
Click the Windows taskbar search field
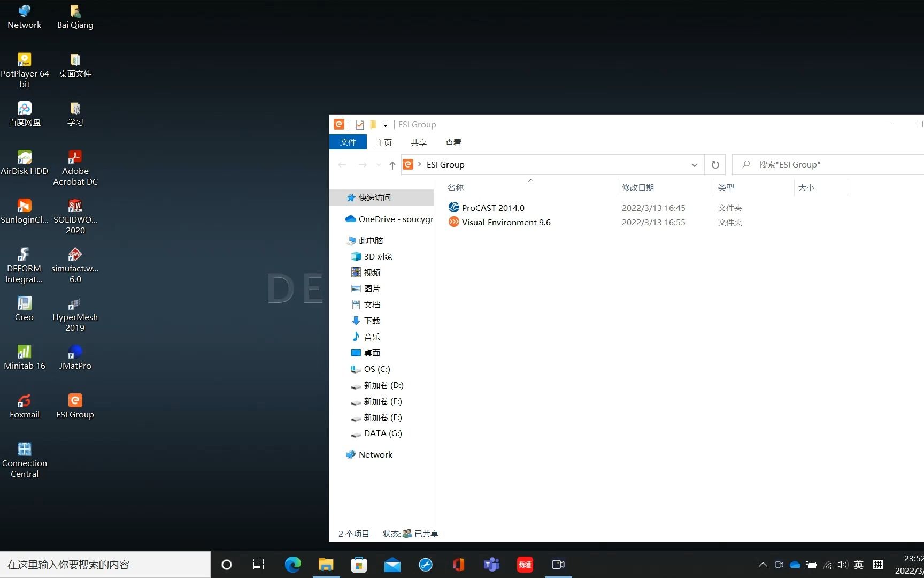coord(105,565)
